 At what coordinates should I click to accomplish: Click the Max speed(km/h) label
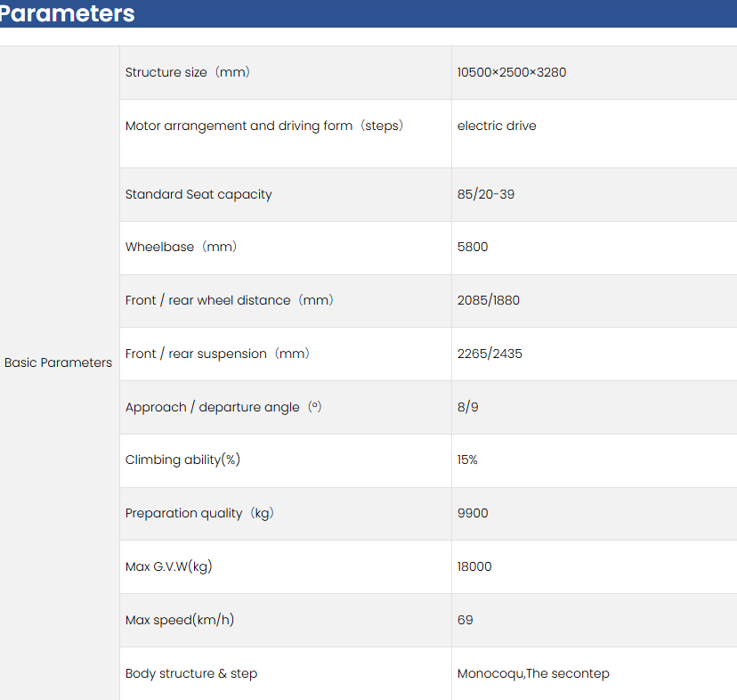[x=180, y=620]
